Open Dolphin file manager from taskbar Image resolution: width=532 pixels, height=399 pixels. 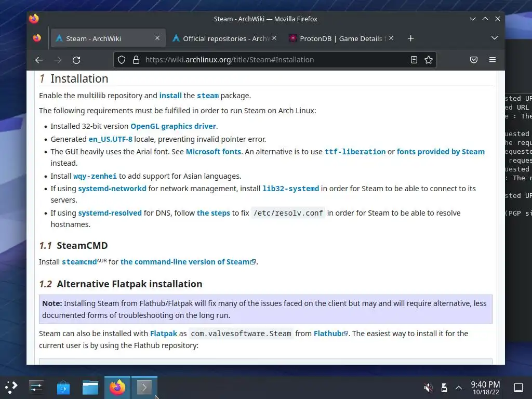coord(90,387)
